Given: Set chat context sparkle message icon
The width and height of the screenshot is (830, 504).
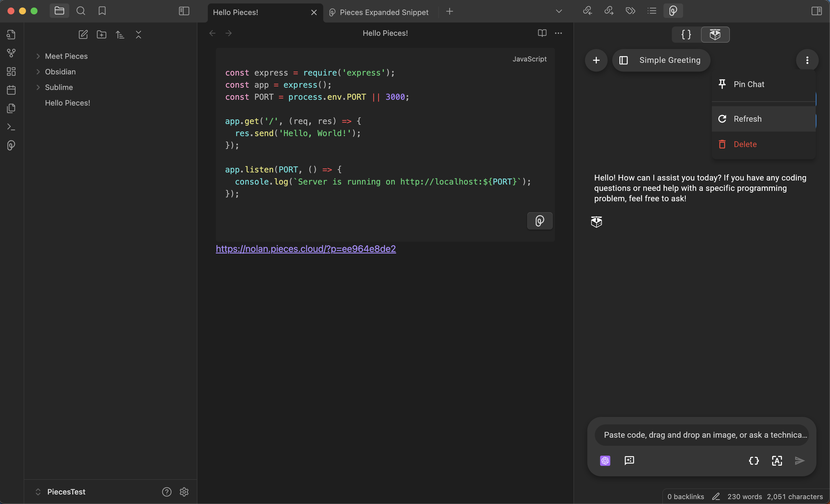Looking at the screenshot, I should pyautogui.click(x=629, y=460).
